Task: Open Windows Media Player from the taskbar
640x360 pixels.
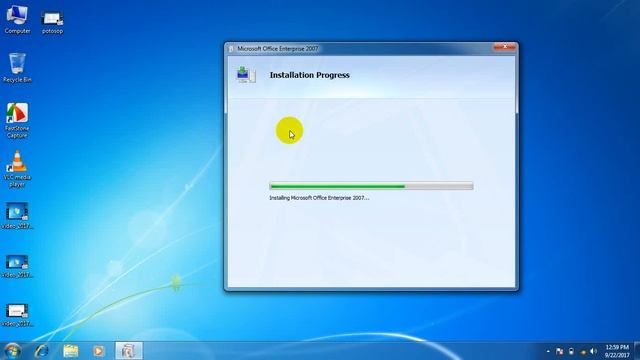Action: [x=98, y=351]
